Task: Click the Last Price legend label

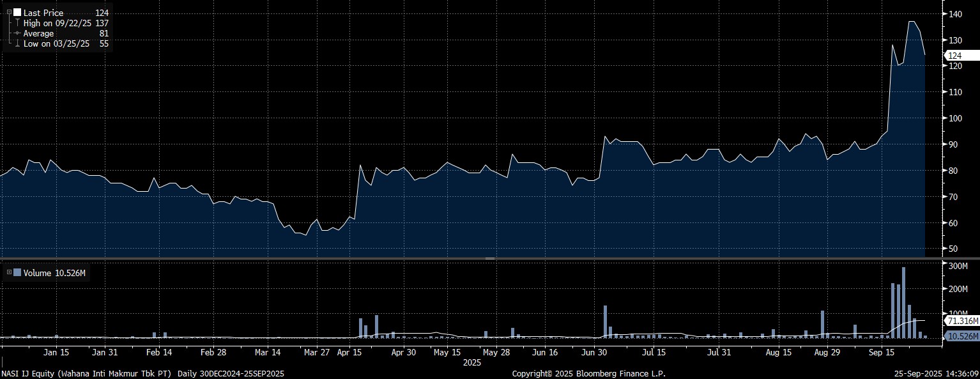Action: (43, 13)
